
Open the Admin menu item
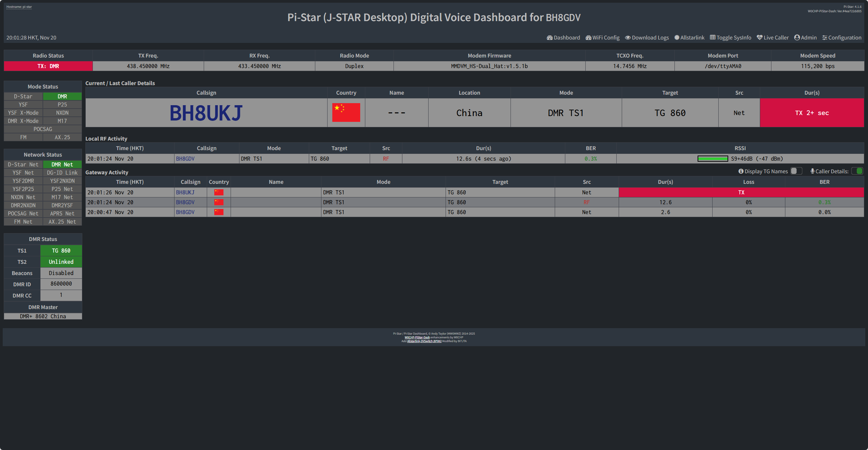tap(808, 37)
